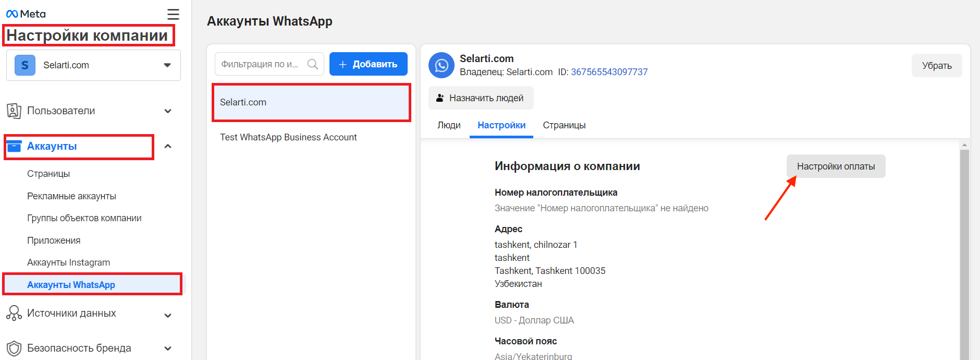Open Приложения in the sidebar

pyautogui.click(x=54, y=241)
